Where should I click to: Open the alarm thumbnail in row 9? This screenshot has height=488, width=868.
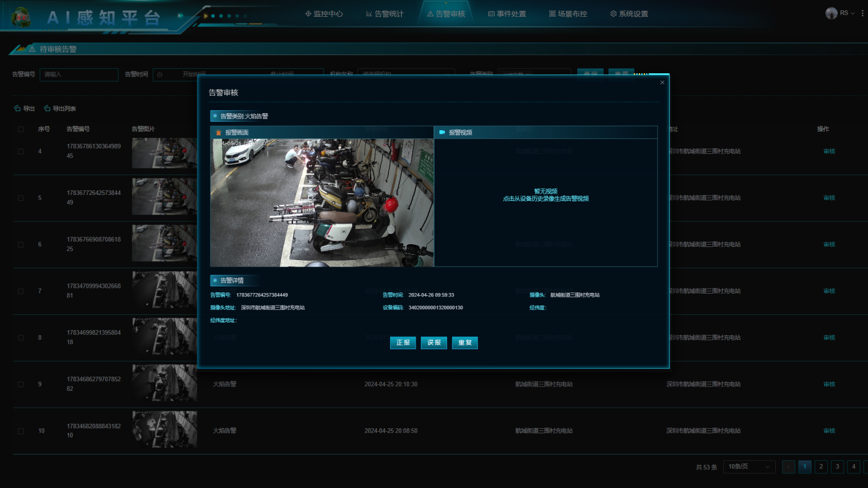(x=164, y=383)
